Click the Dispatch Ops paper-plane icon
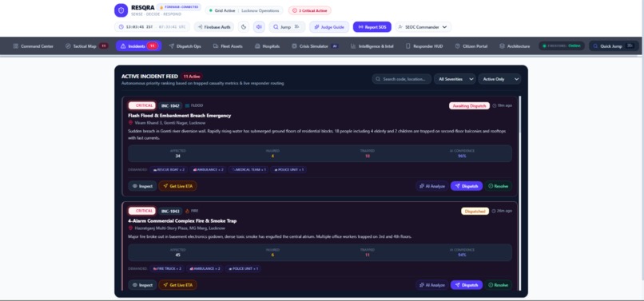Image resolution: width=644 pixels, height=301 pixels. coord(172,46)
